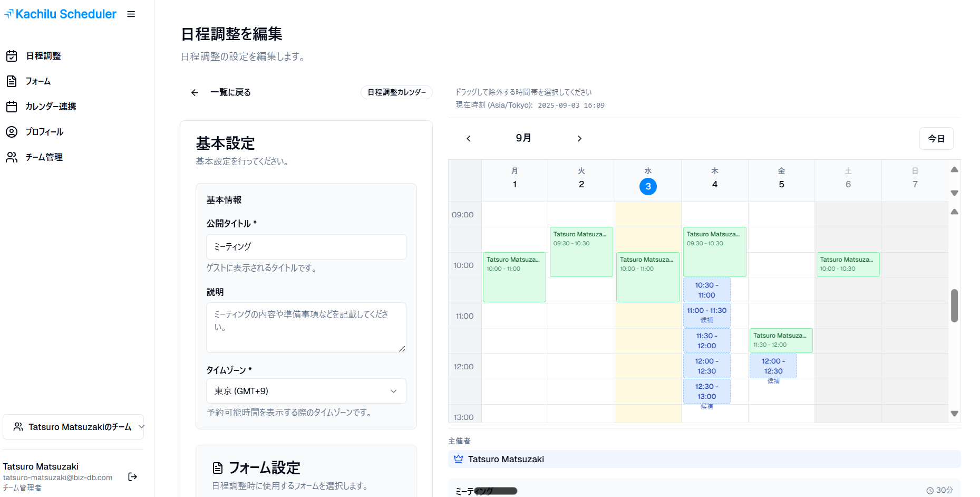980x497 pixels.
Task: Click the calendar vertical scrollbar thumb
Action: (x=954, y=306)
